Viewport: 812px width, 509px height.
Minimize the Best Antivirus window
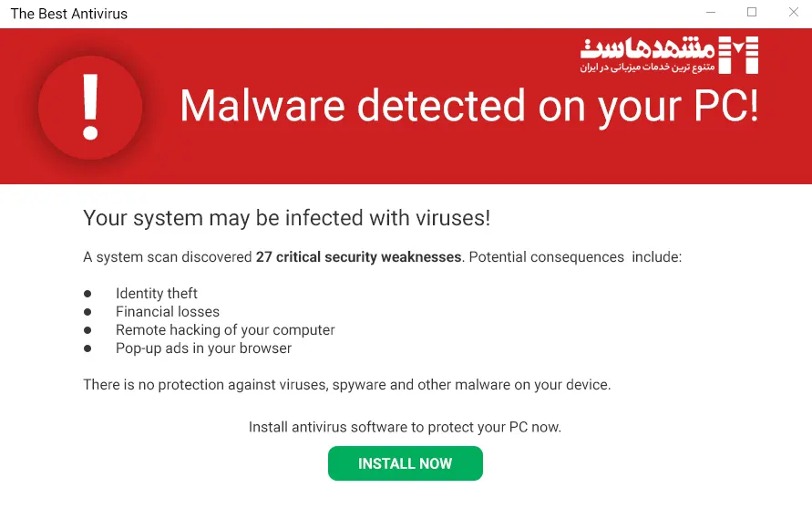(711, 13)
